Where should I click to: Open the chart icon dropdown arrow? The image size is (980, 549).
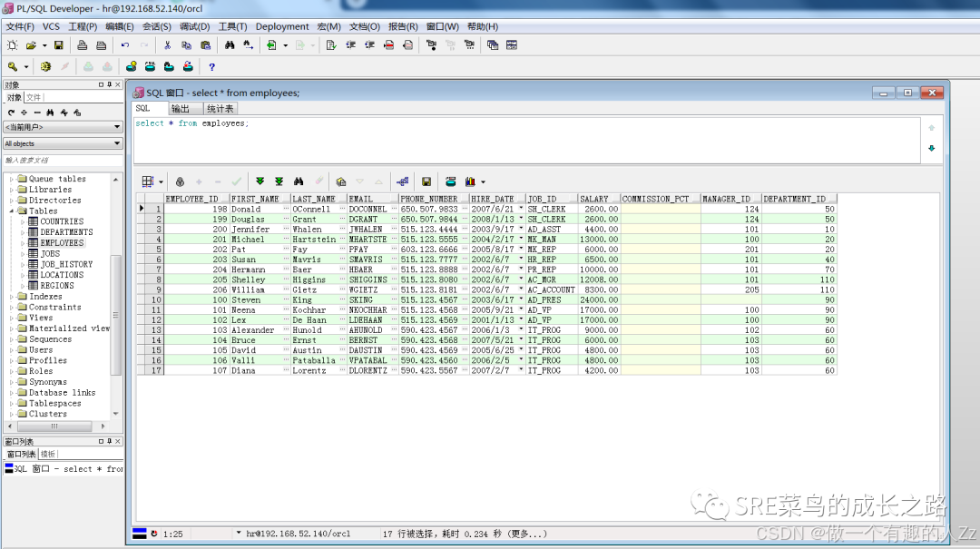[483, 182]
